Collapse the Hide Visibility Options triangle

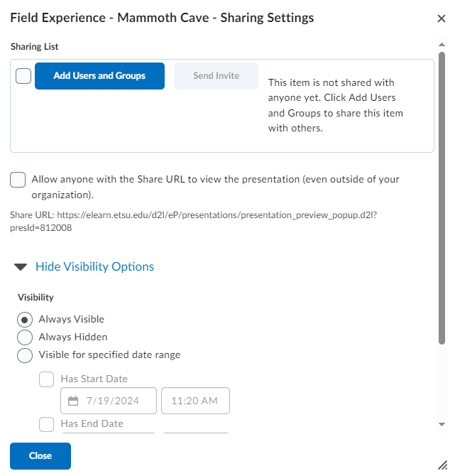pos(21,267)
